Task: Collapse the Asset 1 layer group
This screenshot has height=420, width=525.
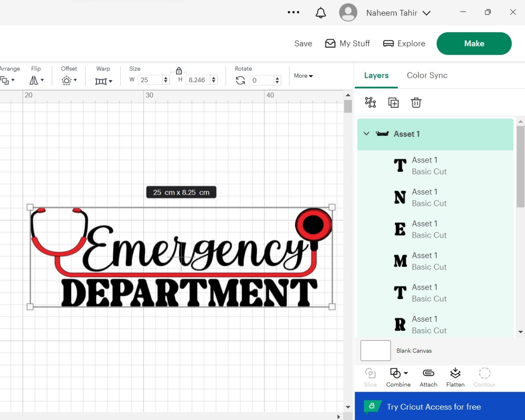Action: 366,134
